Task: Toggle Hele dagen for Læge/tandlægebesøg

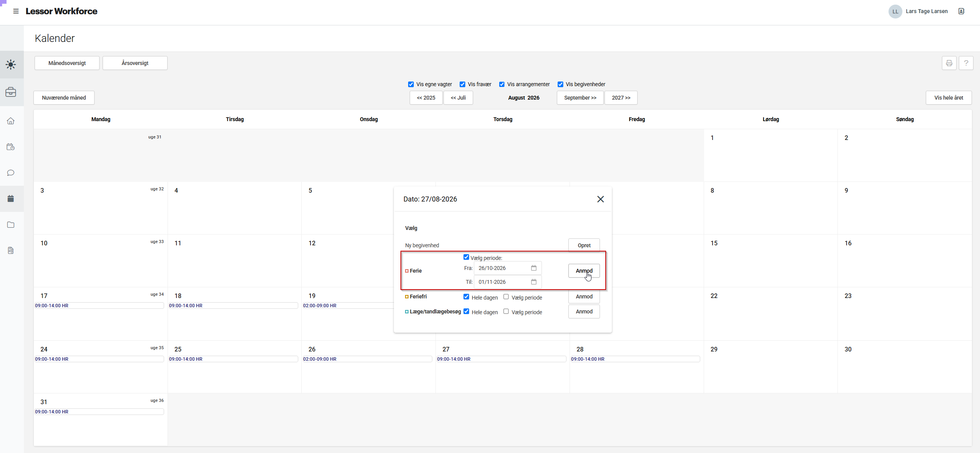Action: click(466, 311)
